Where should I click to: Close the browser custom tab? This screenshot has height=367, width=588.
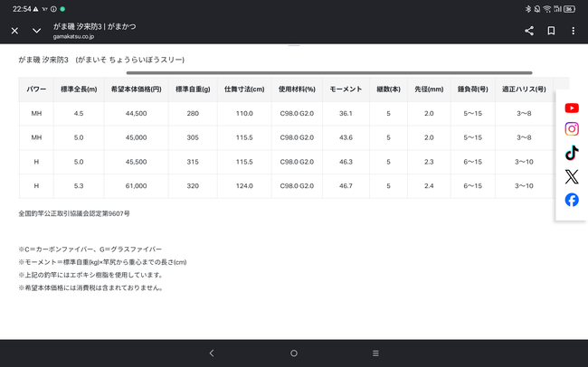(x=14, y=31)
